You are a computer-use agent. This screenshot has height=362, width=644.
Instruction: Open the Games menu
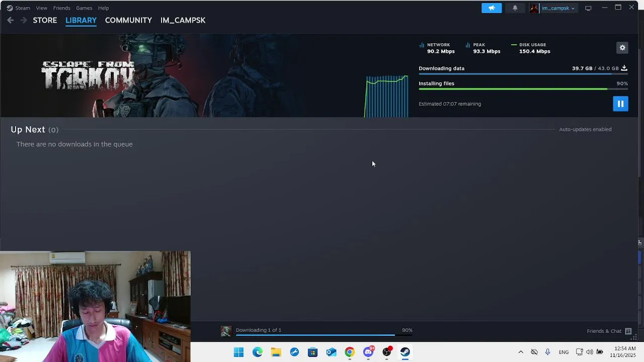pos(84,8)
